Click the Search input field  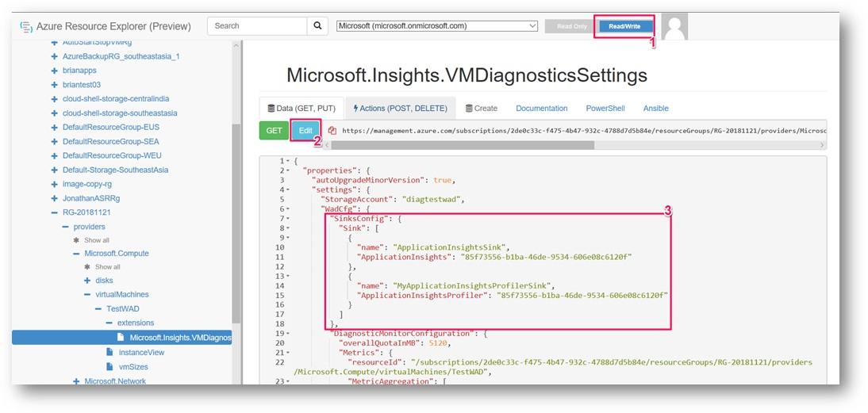[257, 26]
